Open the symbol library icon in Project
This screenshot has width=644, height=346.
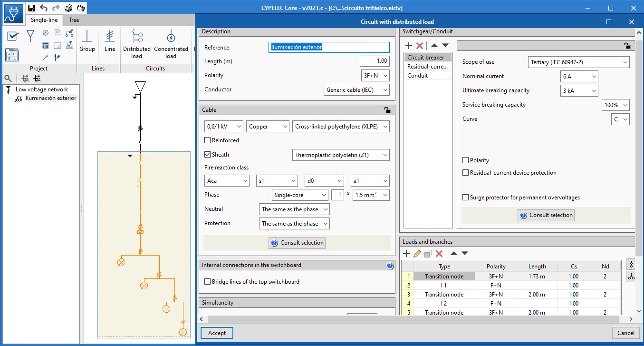[12, 55]
